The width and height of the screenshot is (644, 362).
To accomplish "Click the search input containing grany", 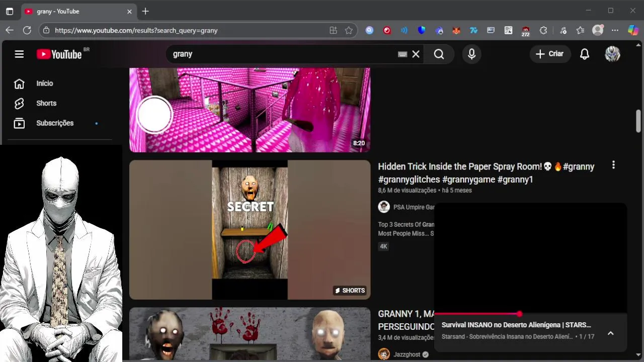I will pyautogui.click(x=282, y=54).
